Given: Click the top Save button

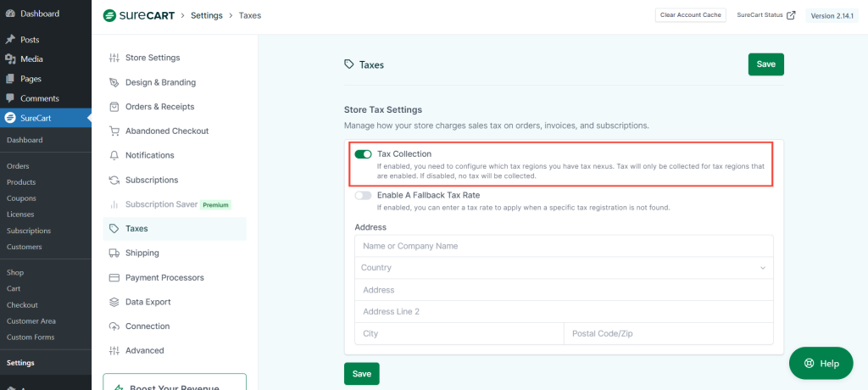Looking at the screenshot, I should [x=766, y=64].
